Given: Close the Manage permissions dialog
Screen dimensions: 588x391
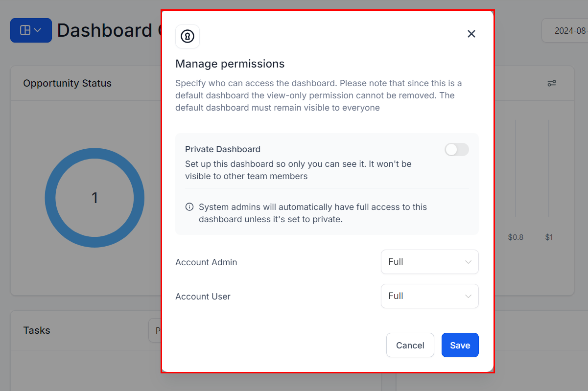Looking at the screenshot, I should (471, 34).
